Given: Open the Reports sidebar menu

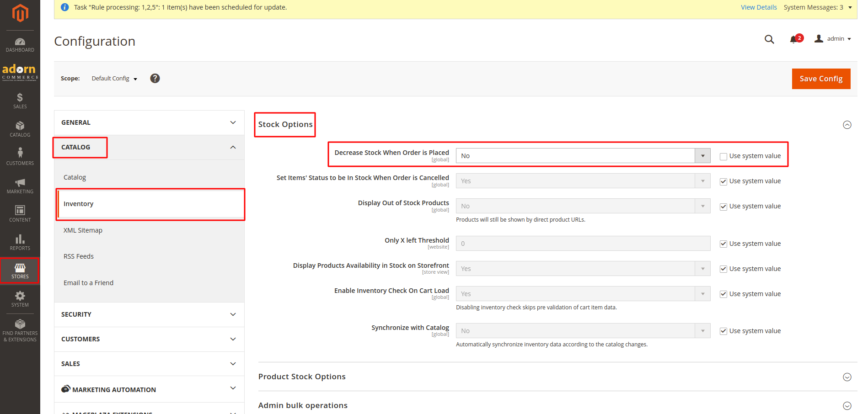Looking at the screenshot, I should [20, 242].
